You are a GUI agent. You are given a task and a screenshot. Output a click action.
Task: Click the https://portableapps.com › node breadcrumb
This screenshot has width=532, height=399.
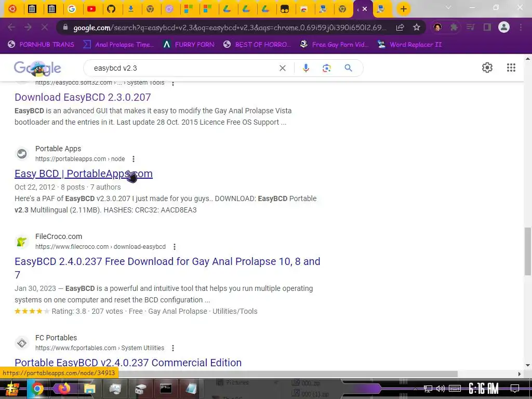(80, 159)
